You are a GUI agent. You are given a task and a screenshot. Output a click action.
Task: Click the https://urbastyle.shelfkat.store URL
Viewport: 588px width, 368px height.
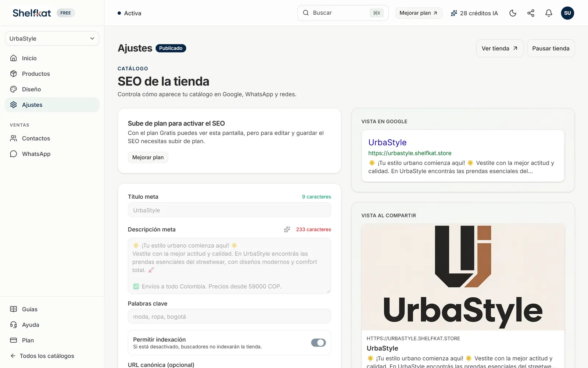(x=410, y=153)
